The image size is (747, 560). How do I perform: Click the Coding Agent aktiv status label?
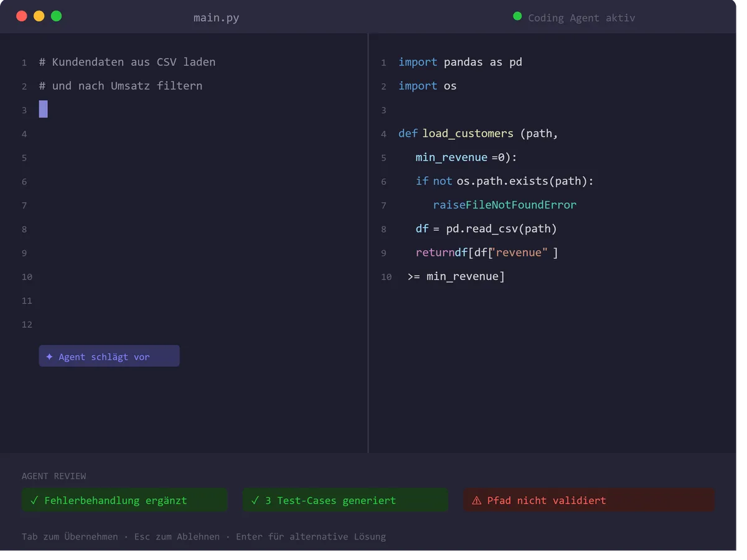coord(581,18)
